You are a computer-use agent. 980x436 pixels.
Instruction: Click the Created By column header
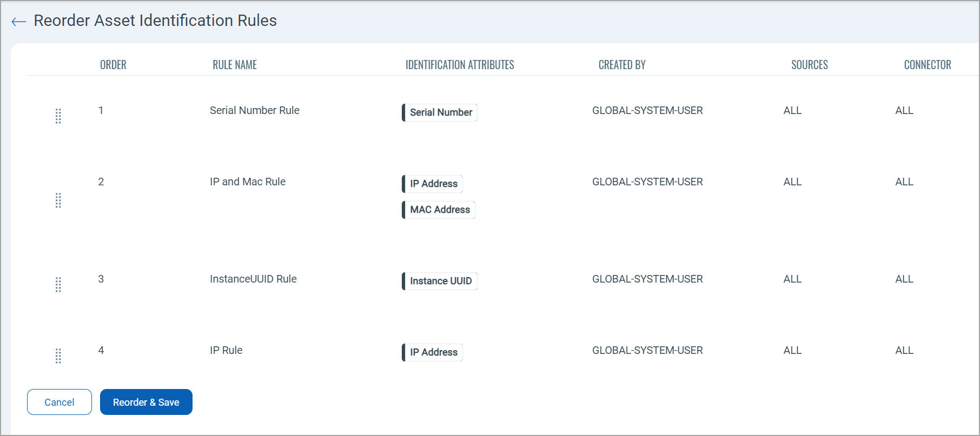click(x=622, y=65)
